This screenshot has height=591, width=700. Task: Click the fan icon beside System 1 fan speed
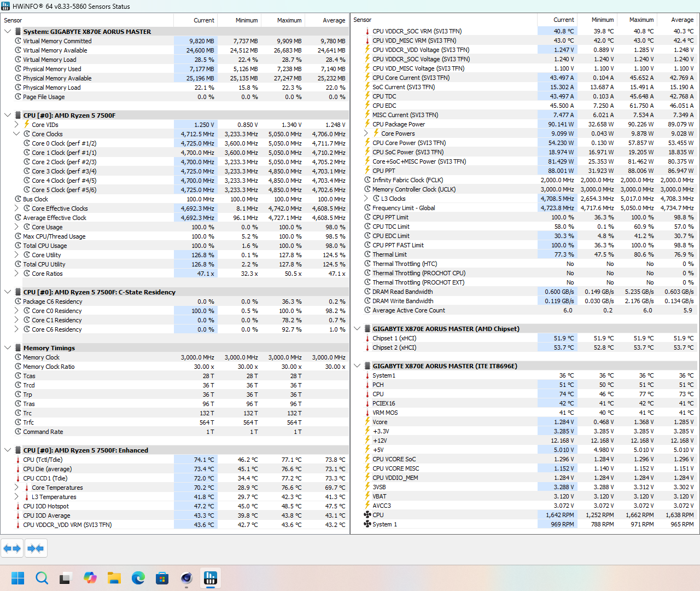[367, 524]
